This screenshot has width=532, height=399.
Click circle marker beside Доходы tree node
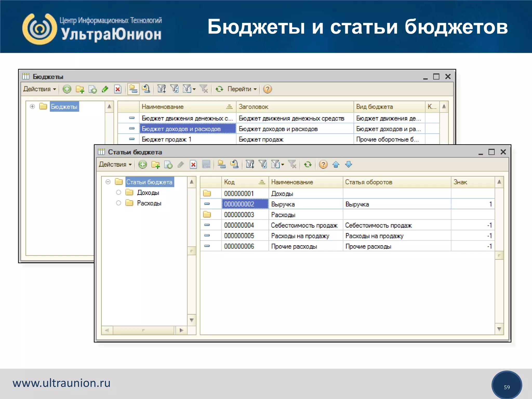coord(118,192)
